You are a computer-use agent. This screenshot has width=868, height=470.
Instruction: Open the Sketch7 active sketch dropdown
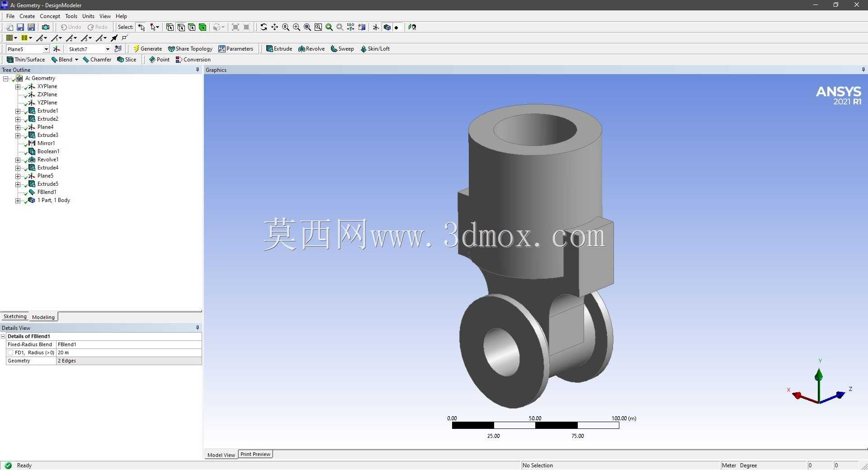tap(108, 49)
